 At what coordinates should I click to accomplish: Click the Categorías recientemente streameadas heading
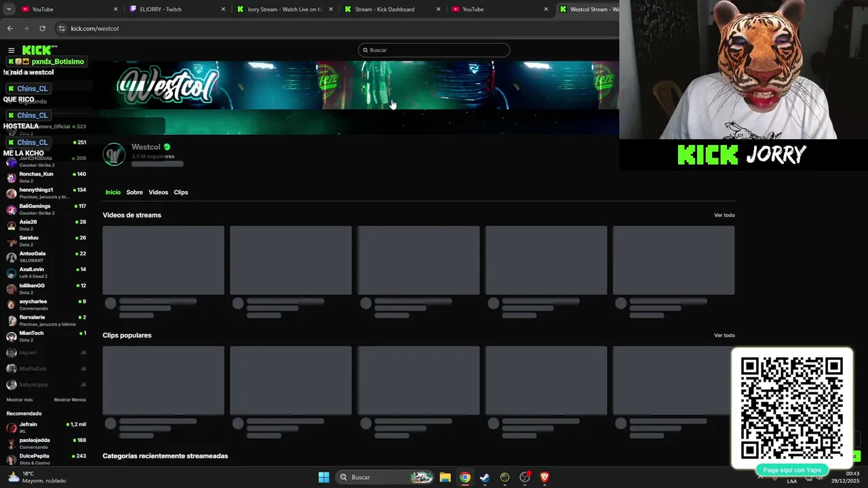(165, 456)
